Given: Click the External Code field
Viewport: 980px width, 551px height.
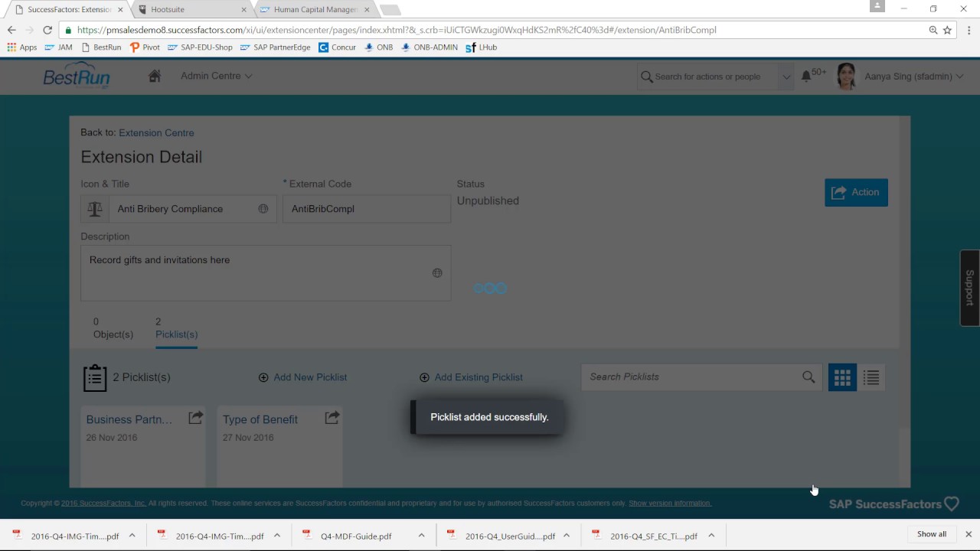Looking at the screenshot, I should pyautogui.click(x=367, y=209).
